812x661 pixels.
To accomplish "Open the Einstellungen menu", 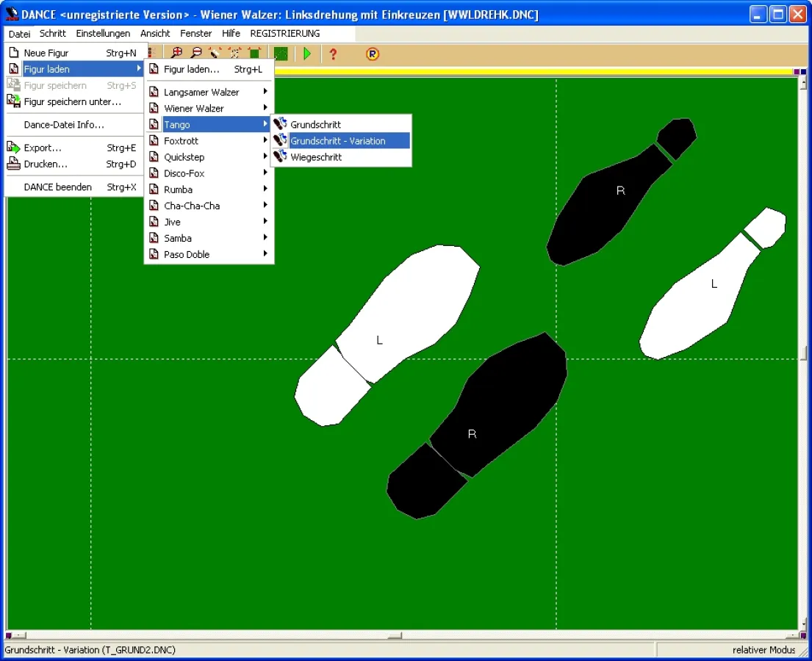I will click(x=103, y=34).
